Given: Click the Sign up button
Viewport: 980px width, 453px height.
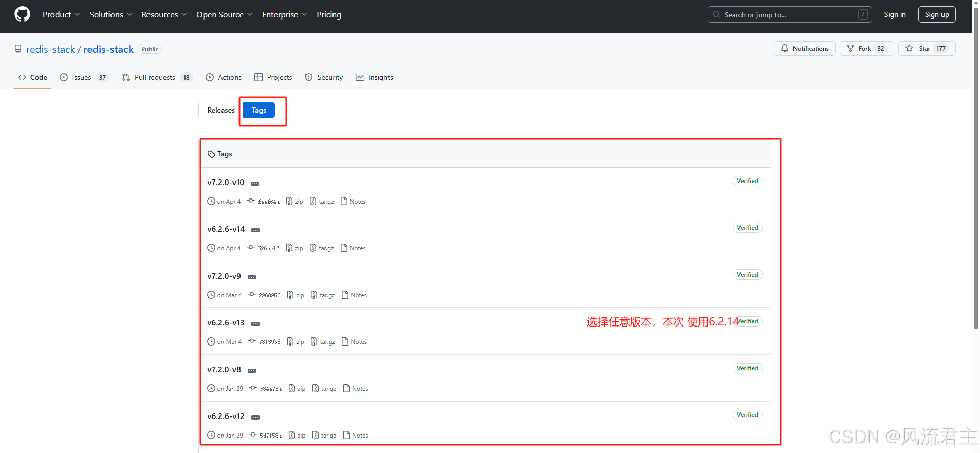Looking at the screenshot, I should (937, 14).
